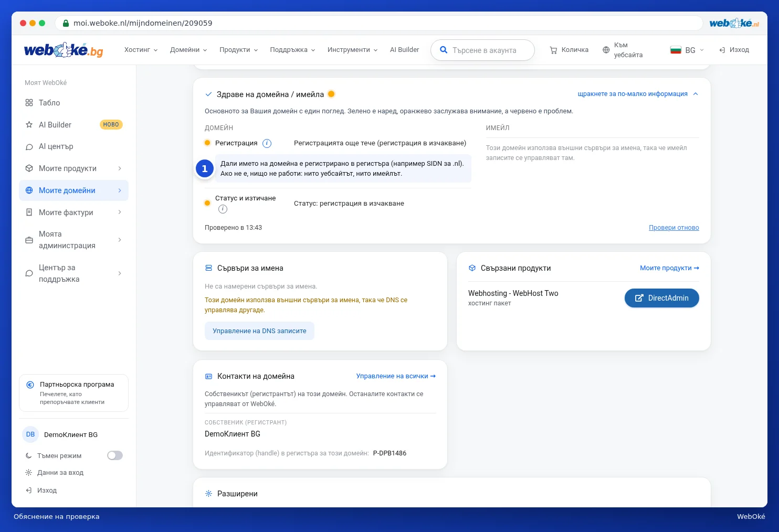Click the Моята администрация briefcase icon
779x532 pixels.
[x=29, y=240]
